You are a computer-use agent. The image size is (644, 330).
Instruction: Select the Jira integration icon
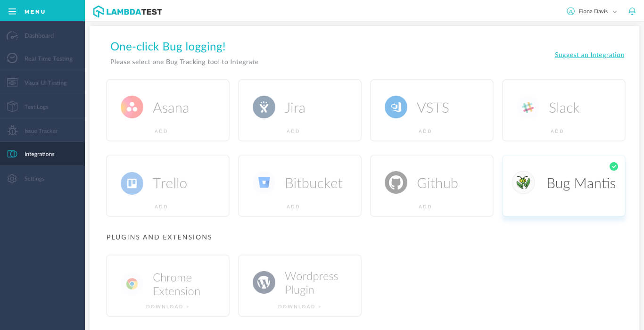point(264,107)
